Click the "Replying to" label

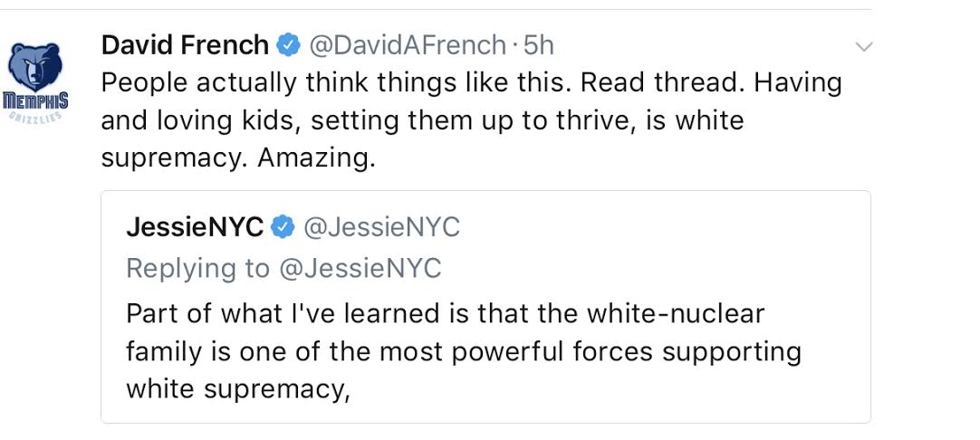click(197, 268)
